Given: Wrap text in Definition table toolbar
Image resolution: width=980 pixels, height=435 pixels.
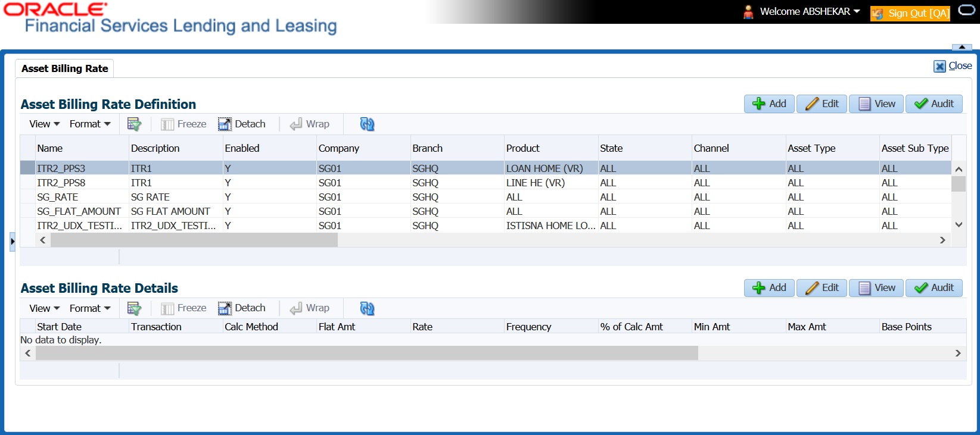Looking at the screenshot, I should click(310, 124).
